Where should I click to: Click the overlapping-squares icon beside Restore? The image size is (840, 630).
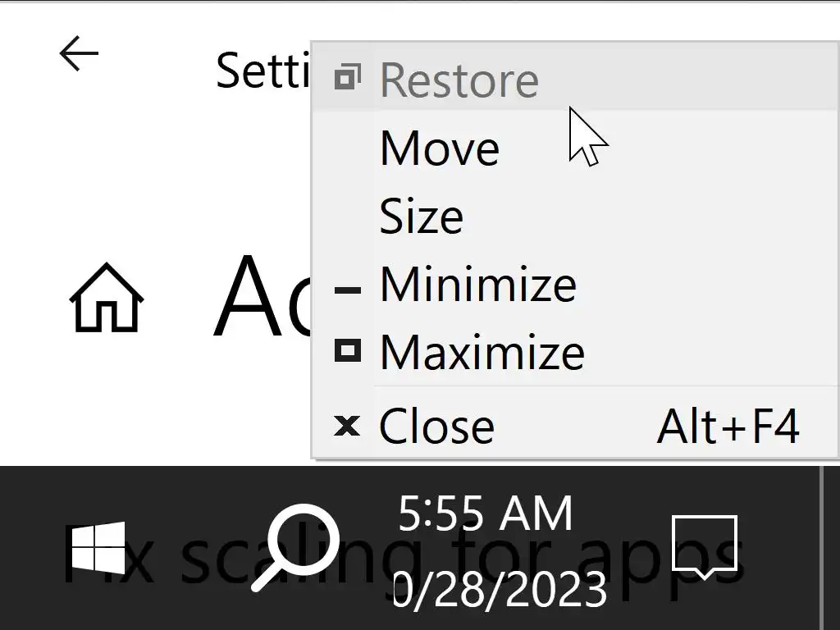[x=348, y=80]
